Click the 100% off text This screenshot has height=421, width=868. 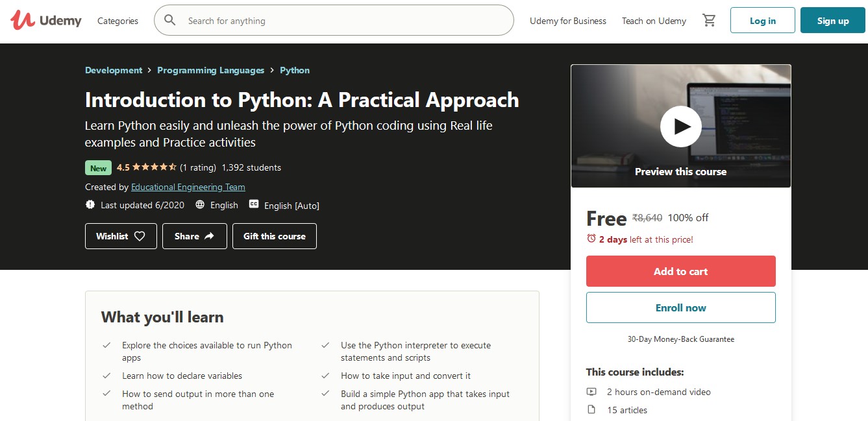(688, 218)
